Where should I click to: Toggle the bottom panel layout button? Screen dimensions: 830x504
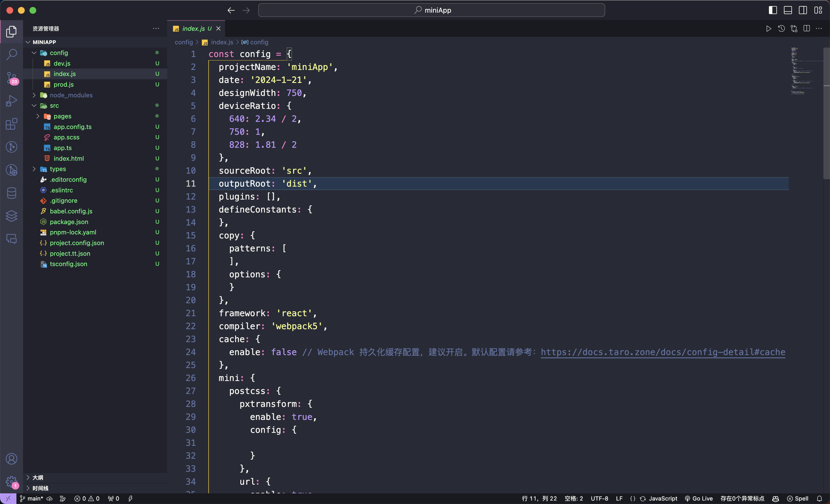788,10
